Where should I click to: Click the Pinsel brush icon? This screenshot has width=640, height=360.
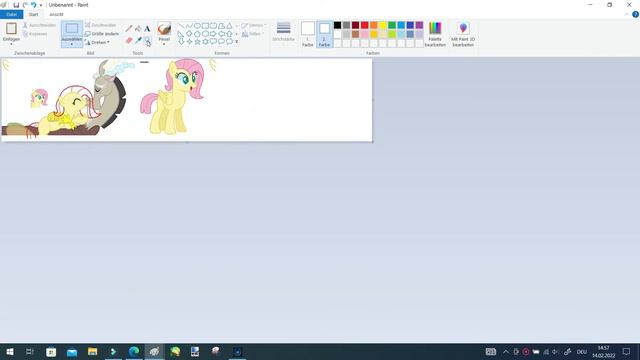point(164,29)
